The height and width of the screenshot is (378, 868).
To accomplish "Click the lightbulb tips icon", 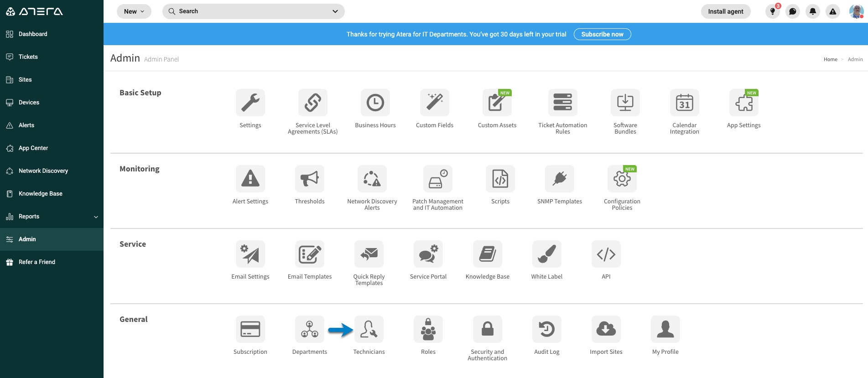I will pos(773,11).
